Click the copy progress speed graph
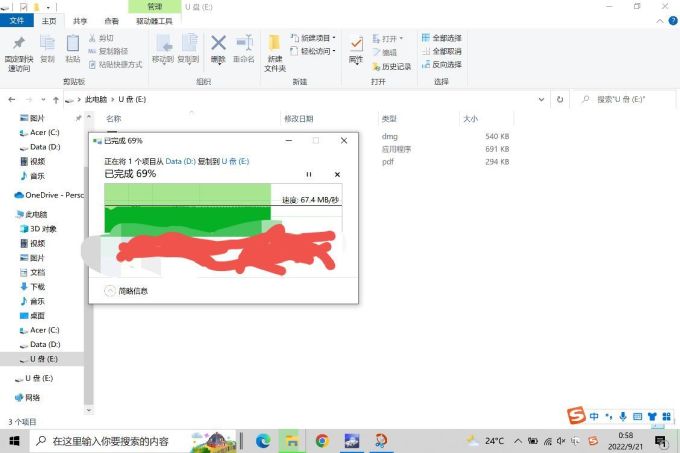 click(x=223, y=210)
